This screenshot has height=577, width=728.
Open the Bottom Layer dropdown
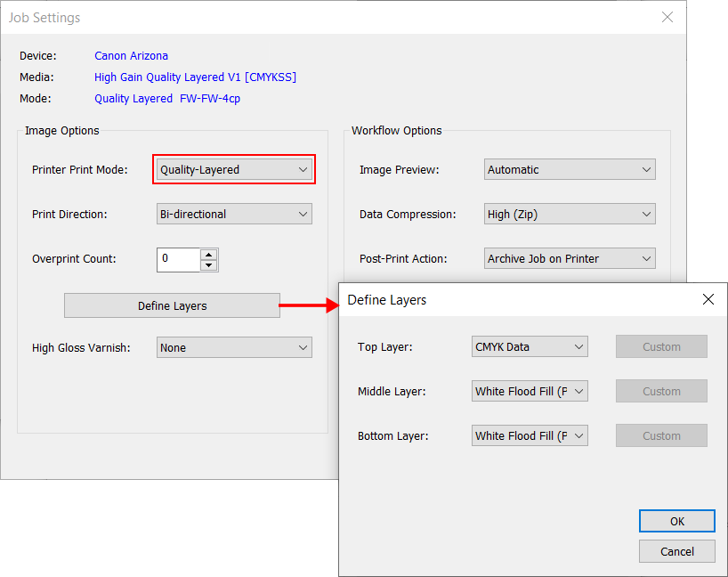(529, 435)
